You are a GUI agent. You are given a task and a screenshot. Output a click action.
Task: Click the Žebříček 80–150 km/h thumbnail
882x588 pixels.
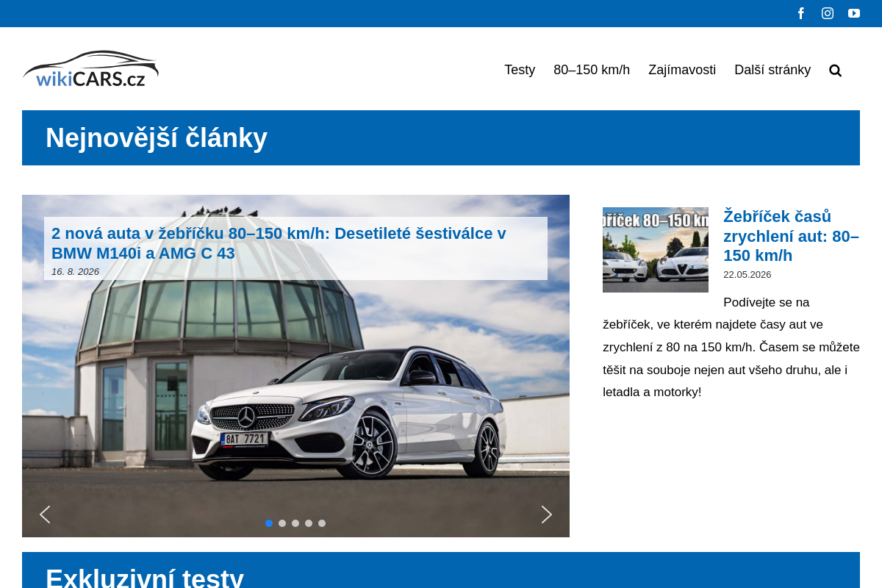point(656,250)
